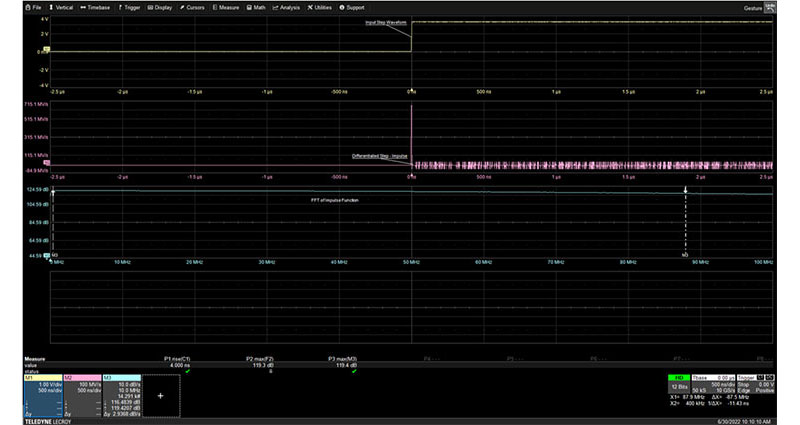
Task: Open the Vertical menu
Action: click(x=62, y=6)
